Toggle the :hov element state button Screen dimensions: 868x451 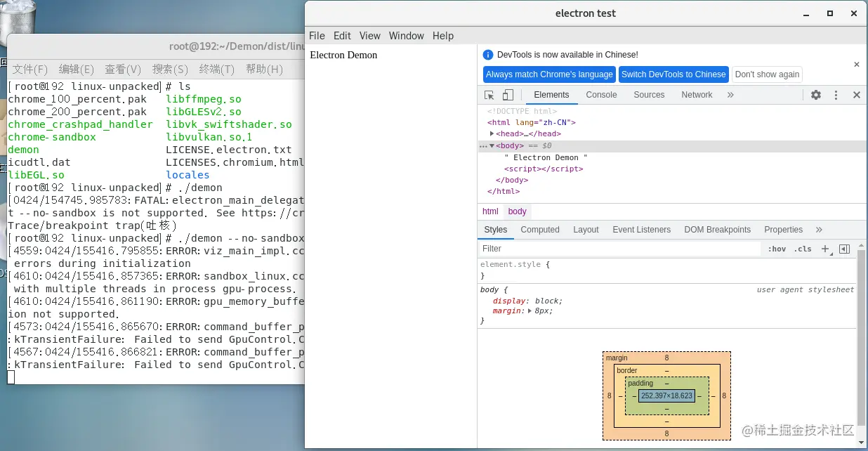point(777,249)
